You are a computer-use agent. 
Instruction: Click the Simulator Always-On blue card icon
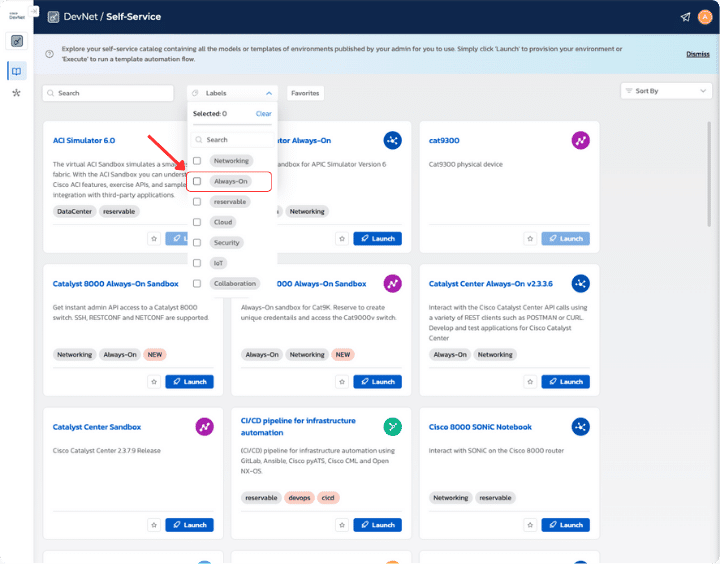tap(393, 141)
